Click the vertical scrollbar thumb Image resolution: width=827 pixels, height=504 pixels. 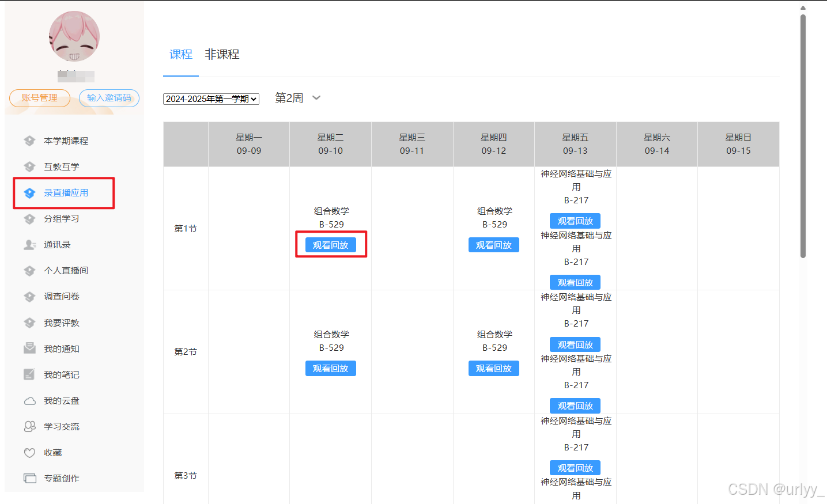803,135
